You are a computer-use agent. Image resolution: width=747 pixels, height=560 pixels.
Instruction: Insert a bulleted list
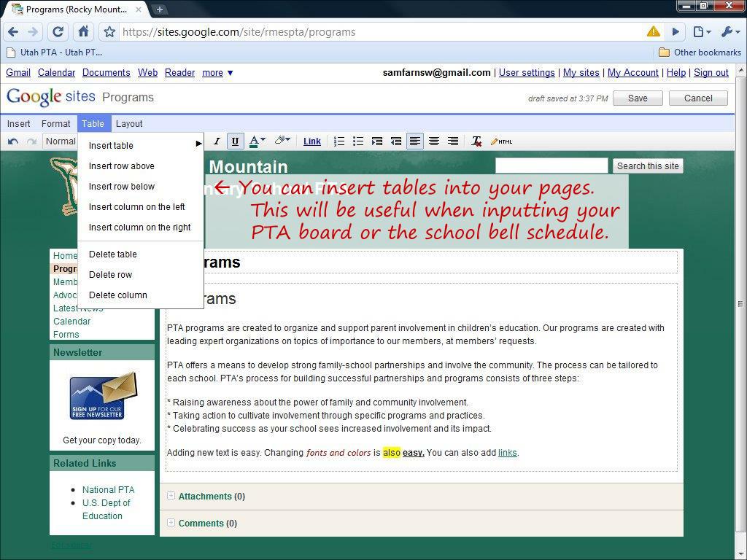click(x=357, y=141)
